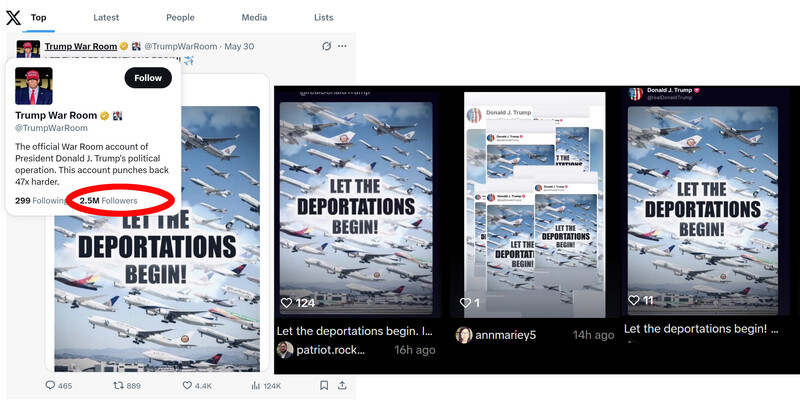
Task: Click the patriot.rock avatar
Action: 285,350
